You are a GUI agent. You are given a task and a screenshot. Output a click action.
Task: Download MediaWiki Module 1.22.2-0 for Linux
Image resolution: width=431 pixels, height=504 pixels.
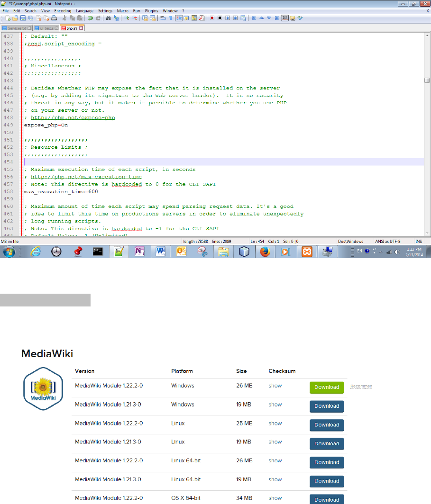(x=327, y=425)
